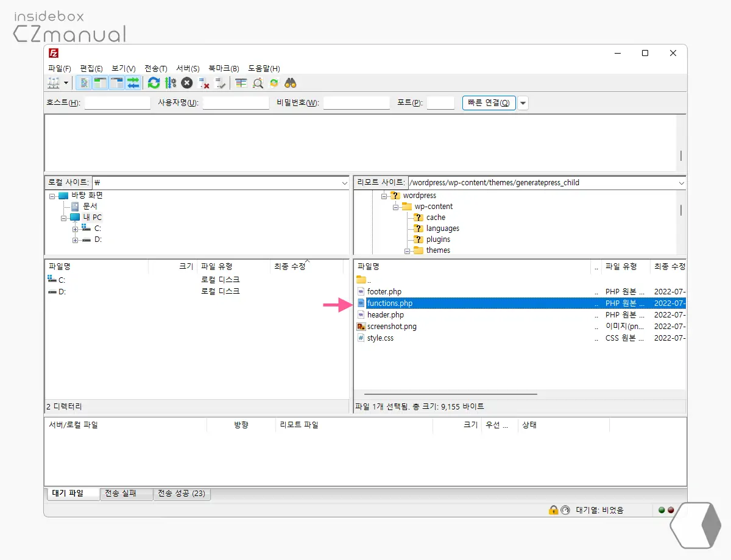The height and width of the screenshot is (560, 731).
Task: Click the 빠른 연결 button
Action: [x=489, y=103]
